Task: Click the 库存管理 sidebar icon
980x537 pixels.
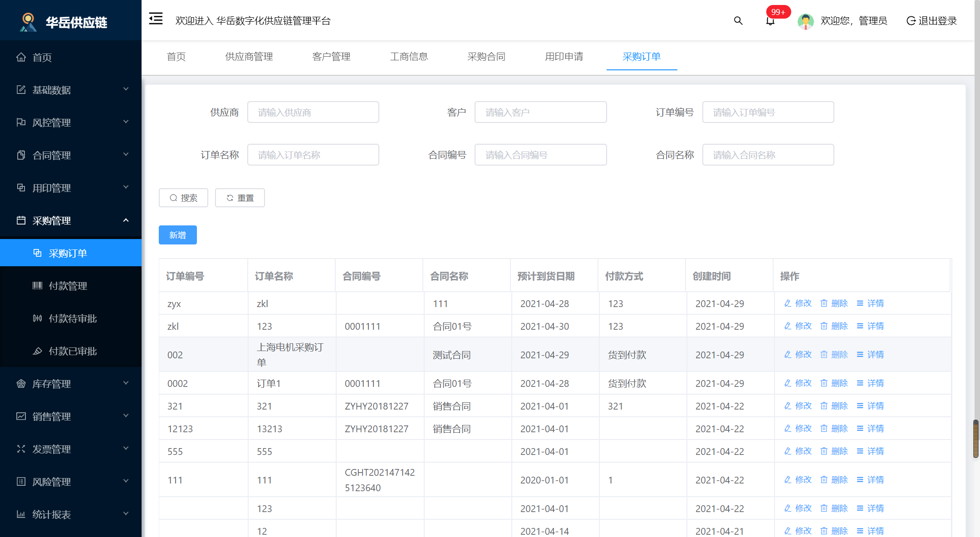Action: [21, 384]
